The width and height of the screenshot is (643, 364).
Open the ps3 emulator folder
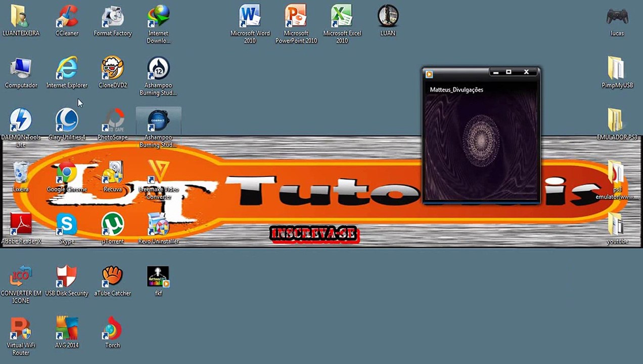click(617, 180)
